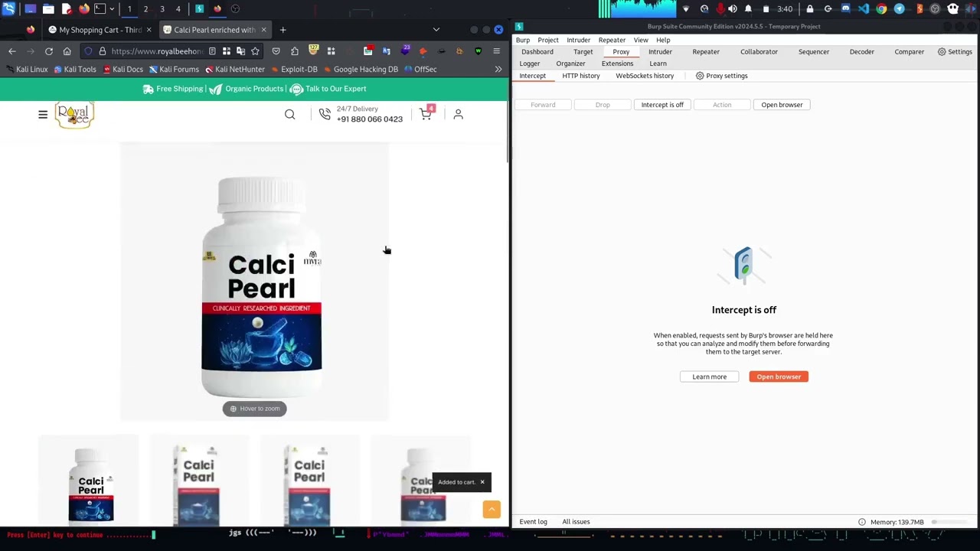
Task: Open Project menu in Burp Suite
Action: (x=548, y=40)
